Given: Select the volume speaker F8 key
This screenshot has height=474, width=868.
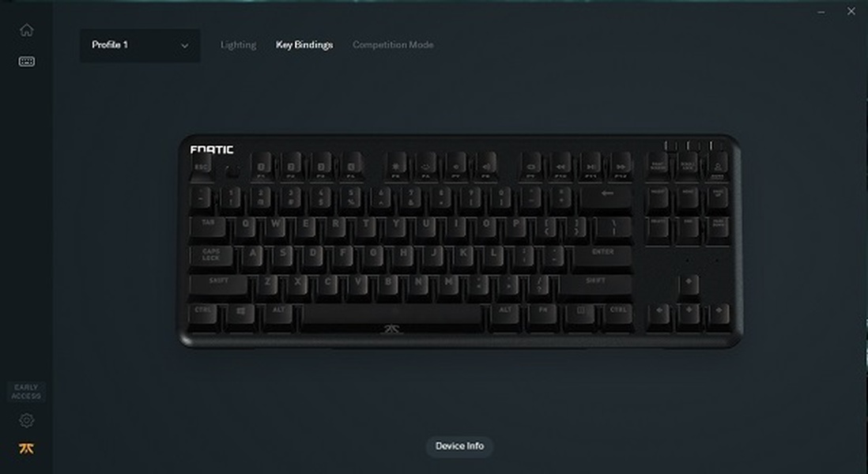Looking at the screenshot, I should (x=486, y=167).
